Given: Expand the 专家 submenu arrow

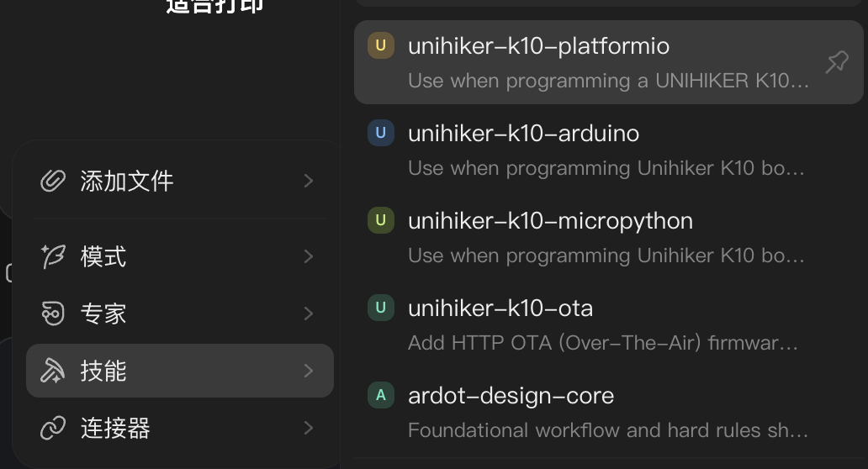Looking at the screenshot, I should coord(309,314).
